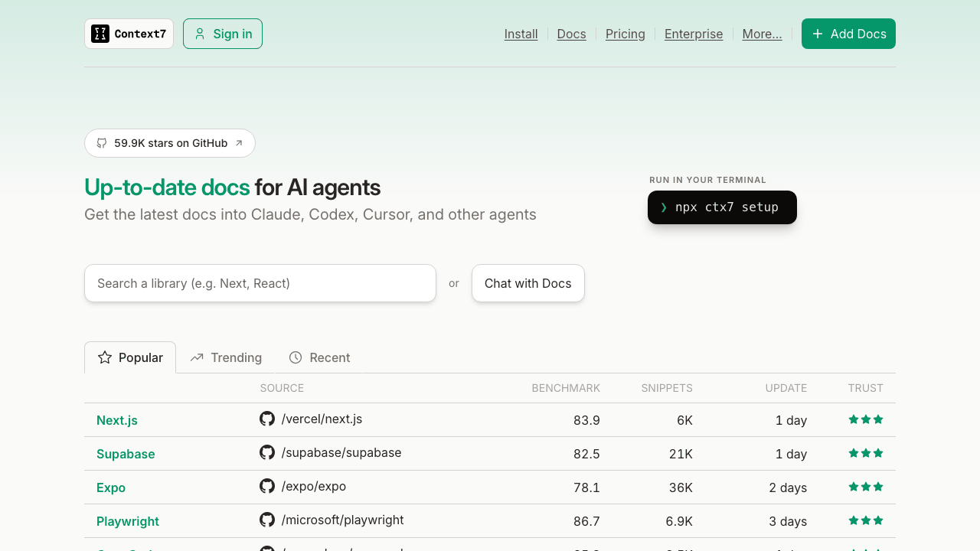Click the trust stars in the Next.js row
Screen dimensions: 980x551
(x=866, y=419)
